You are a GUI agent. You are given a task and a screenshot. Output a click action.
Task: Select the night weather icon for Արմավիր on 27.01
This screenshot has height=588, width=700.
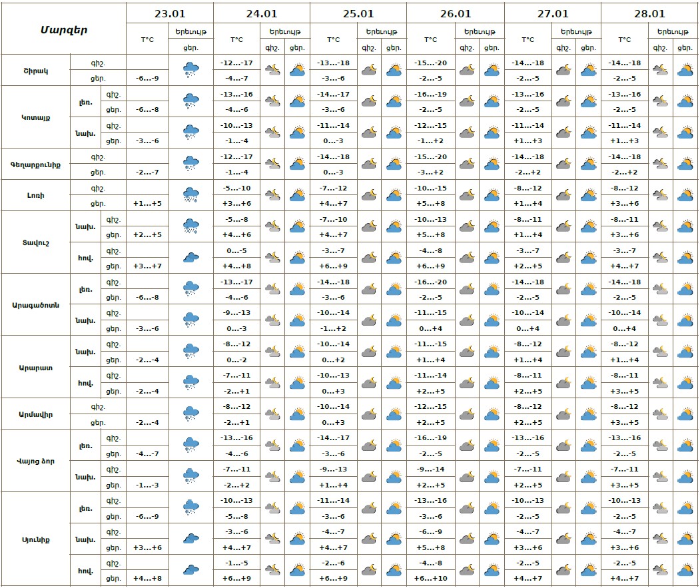pos(564,414)
